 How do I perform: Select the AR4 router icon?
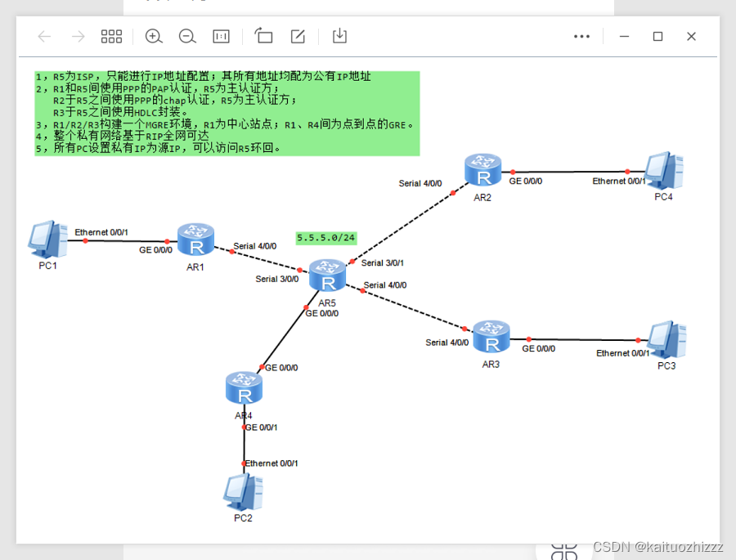pyautogui.click(x=244, y=388)
